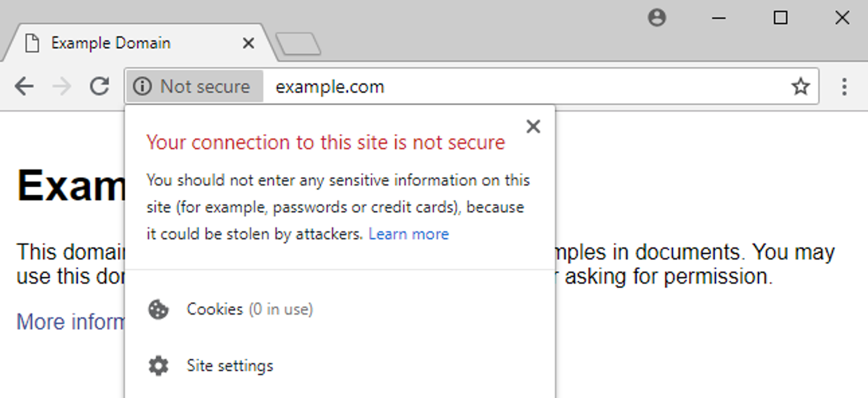Viewport: 868px width, 398px height.
Task: Open the Chrome three-dot menu
Action: (x=844, y=87)
